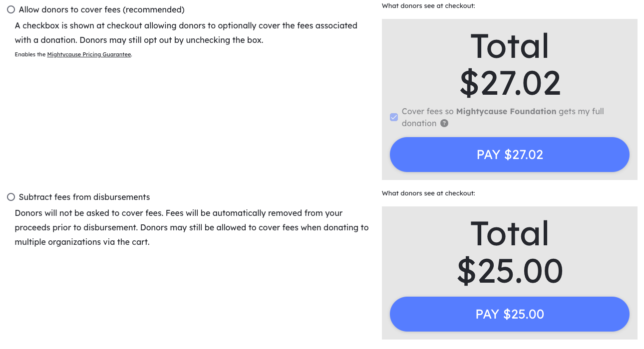Select the Subtract fees from disbursements radio button
This screenshot has width=644, height=349.
click(11, 197)
